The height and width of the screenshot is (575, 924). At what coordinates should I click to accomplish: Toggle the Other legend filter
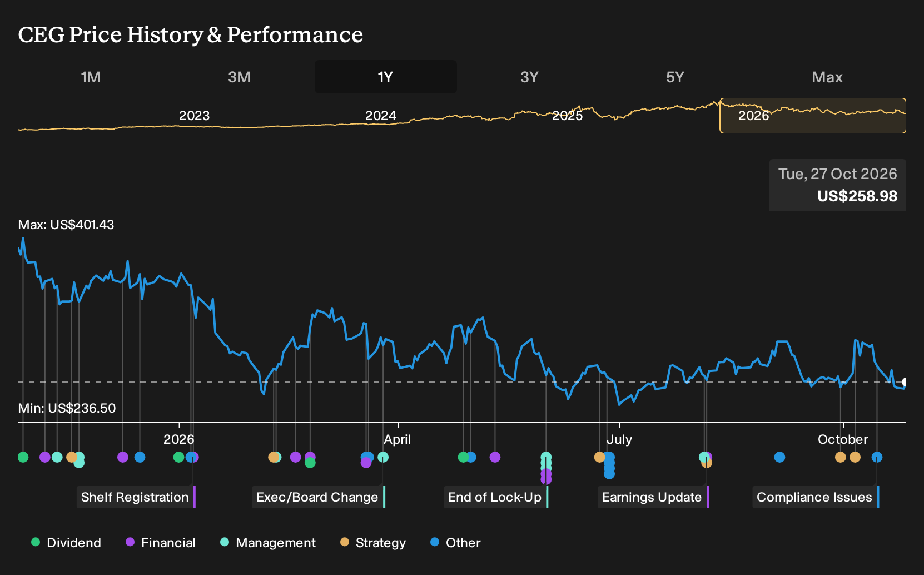click(x=455, y=543)
